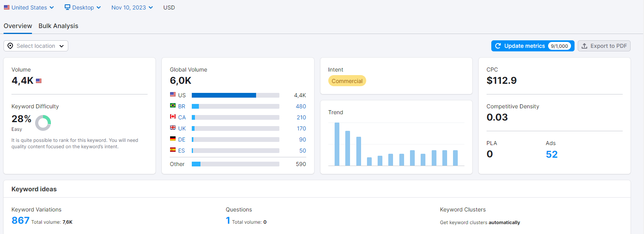This screenshot has width=644, height=234.
Task: Open the Desktop device dropdown
Action: 83,8
